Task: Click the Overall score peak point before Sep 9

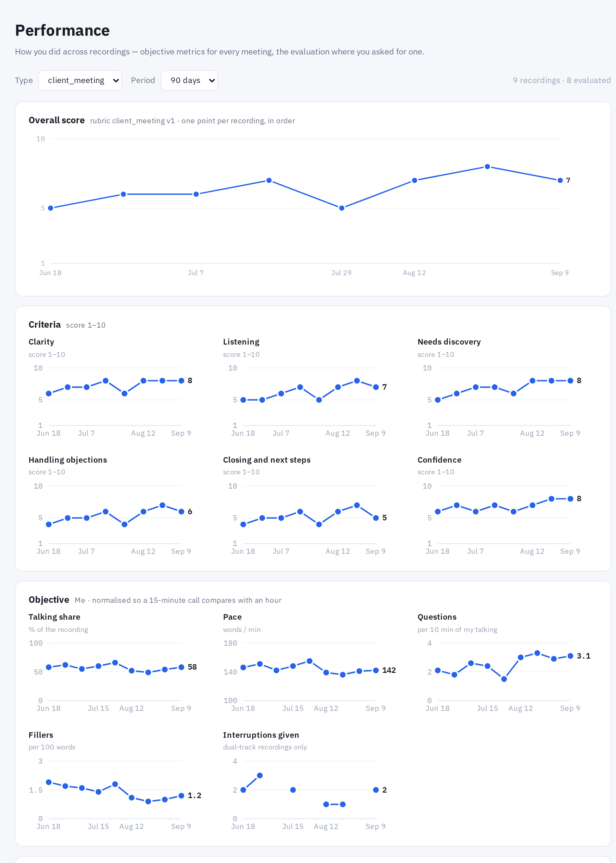Action: click(x=487, y=167)
